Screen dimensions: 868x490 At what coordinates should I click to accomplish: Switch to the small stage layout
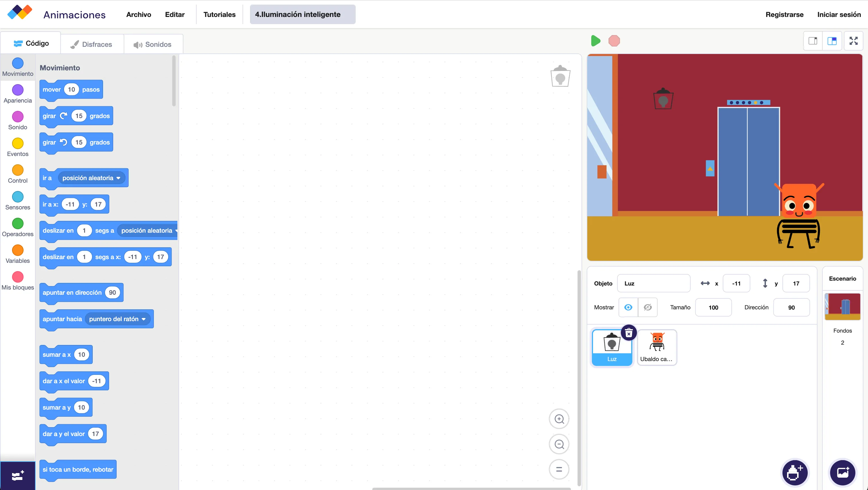pyautogui.click(x=813, y=41)
